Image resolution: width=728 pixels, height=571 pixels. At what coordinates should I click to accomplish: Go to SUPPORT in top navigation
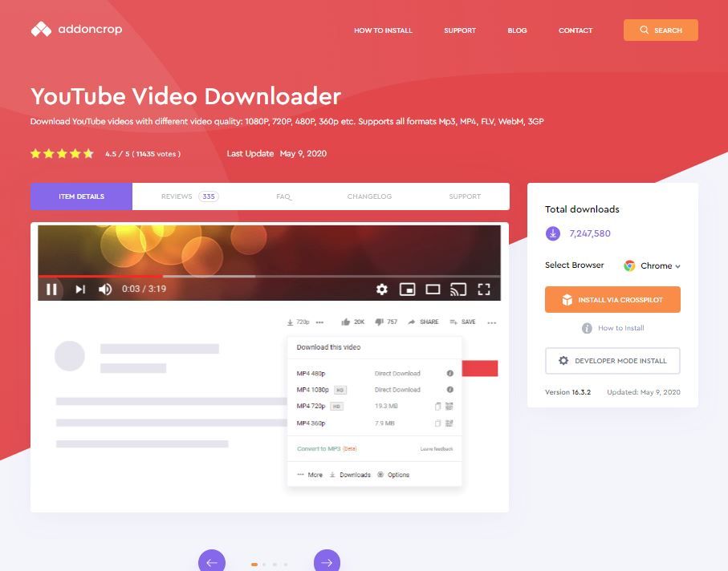[460, 30]
